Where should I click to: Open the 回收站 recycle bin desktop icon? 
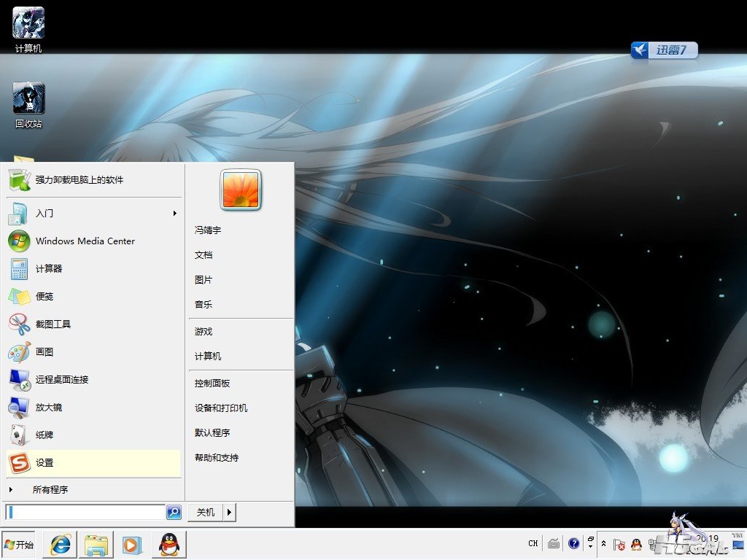[x=28, y=105]
